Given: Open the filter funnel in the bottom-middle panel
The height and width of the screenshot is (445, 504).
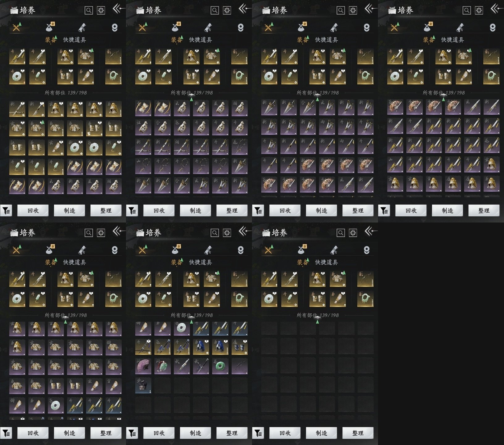Looking at the screenshot, I should coord(132,433).
